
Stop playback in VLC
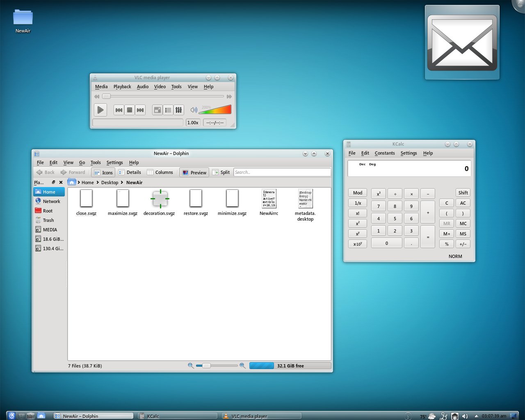point(130,110)
